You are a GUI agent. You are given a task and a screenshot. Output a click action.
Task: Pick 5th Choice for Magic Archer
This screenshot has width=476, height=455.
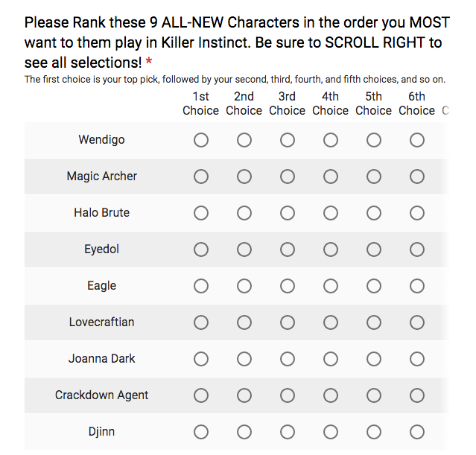374,176
